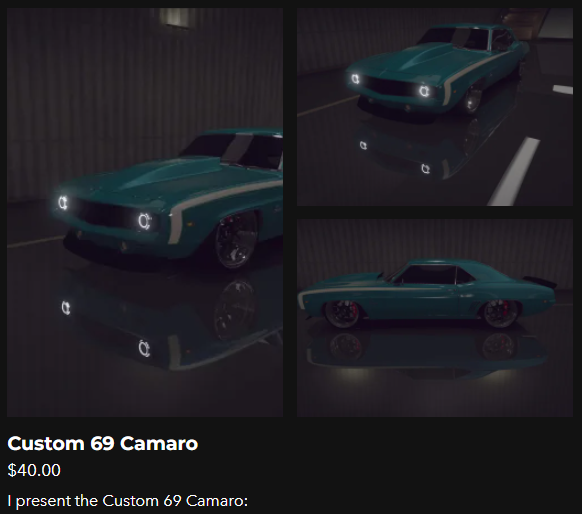Click the inner halo headlight beside white stripe
Screen dimensions: 582x514
(x=145, y=221)
